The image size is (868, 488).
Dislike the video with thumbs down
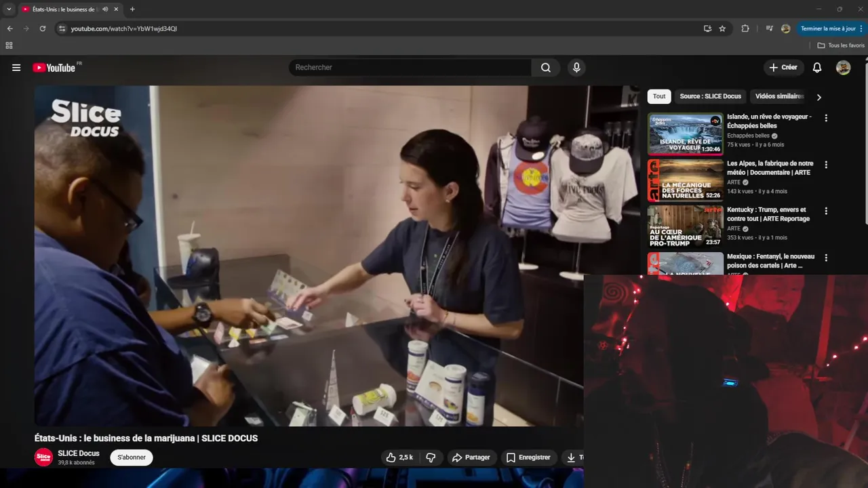431,457
